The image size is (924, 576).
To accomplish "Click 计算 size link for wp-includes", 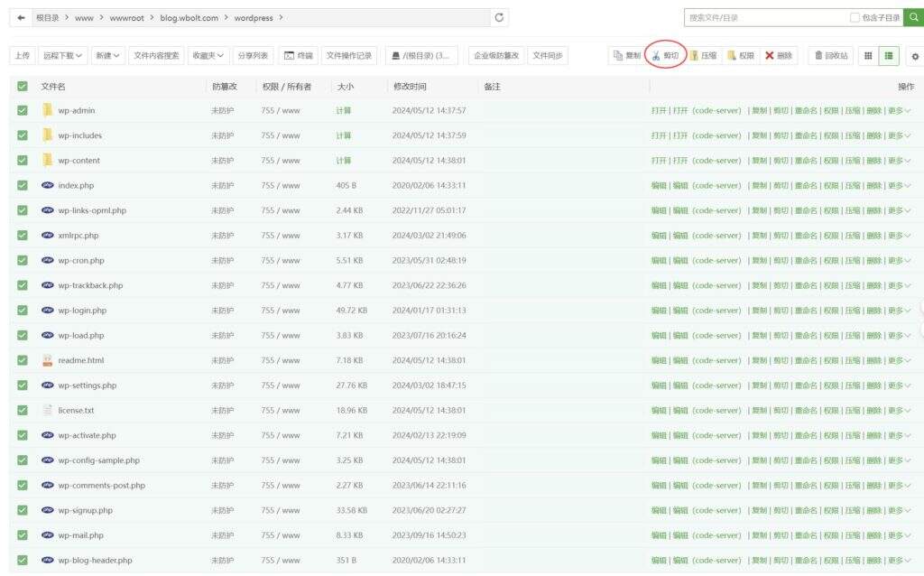I will [x=343, y=135].
